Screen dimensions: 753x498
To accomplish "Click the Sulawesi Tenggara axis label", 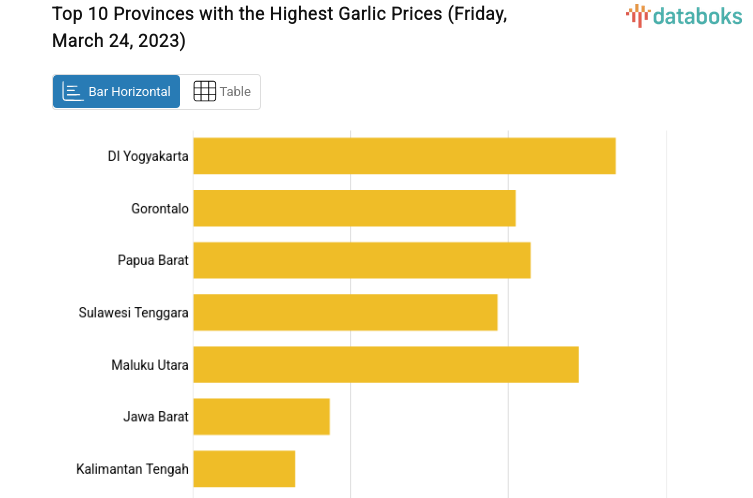I will tap(134, 312).
